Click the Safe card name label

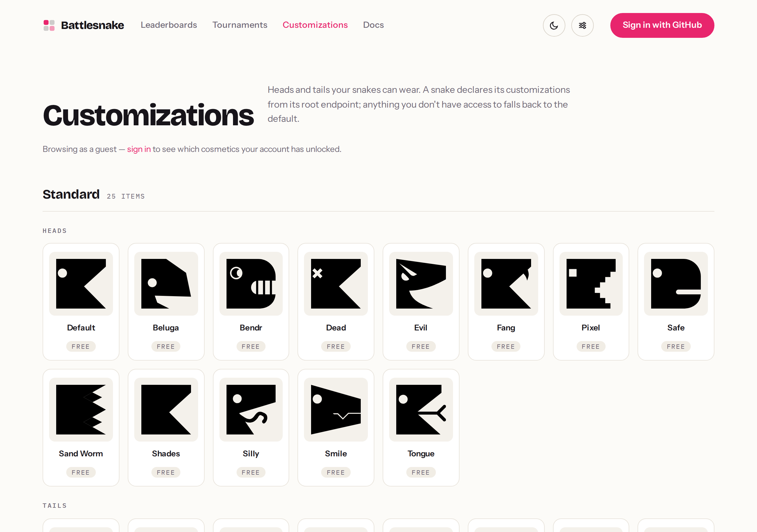coord(676,328)
